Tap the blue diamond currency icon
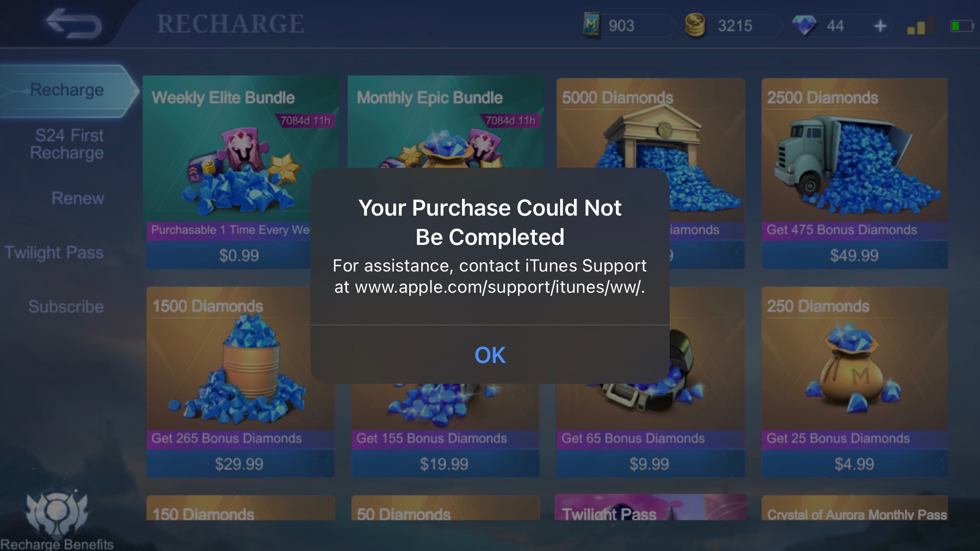 [x=804, y=25]
